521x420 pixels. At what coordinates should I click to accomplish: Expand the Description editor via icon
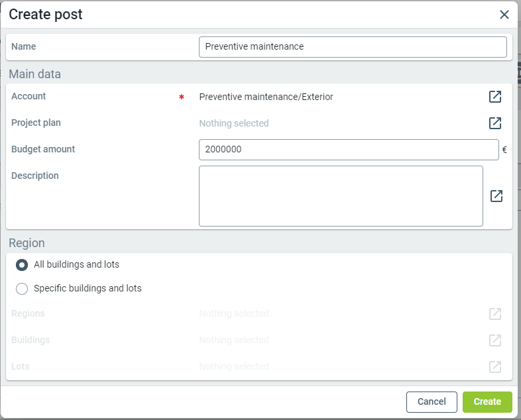[x=496, y=196]
